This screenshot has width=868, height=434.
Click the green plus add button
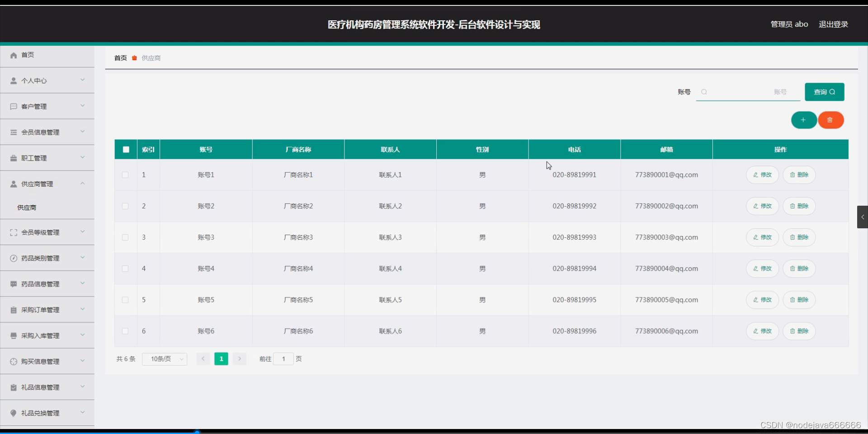pyautogui.click(x=804, y=120)
